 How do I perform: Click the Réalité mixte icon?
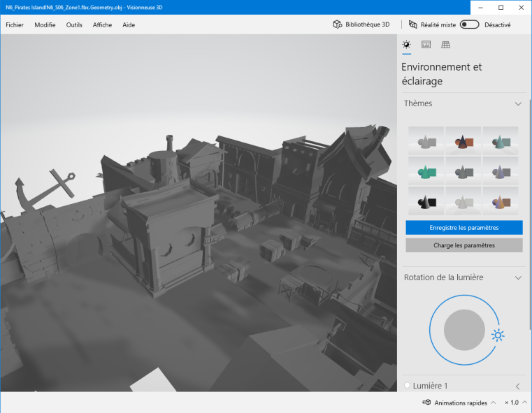[412, 24]
